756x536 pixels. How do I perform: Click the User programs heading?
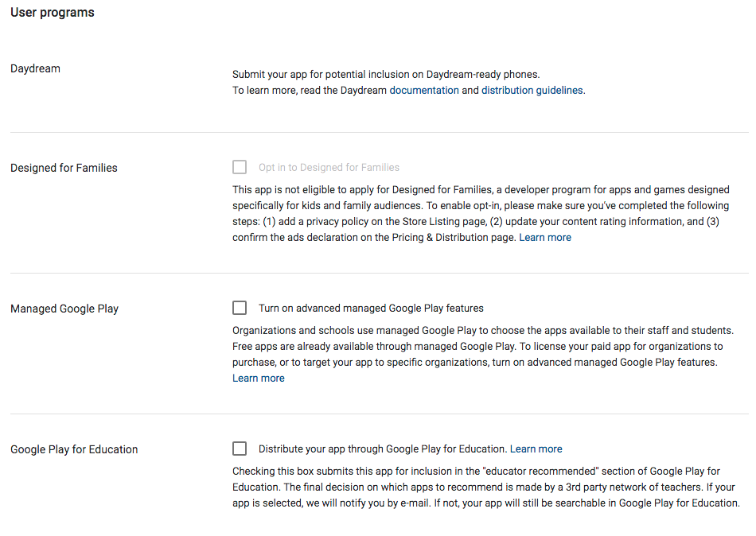tap(53, 13)
